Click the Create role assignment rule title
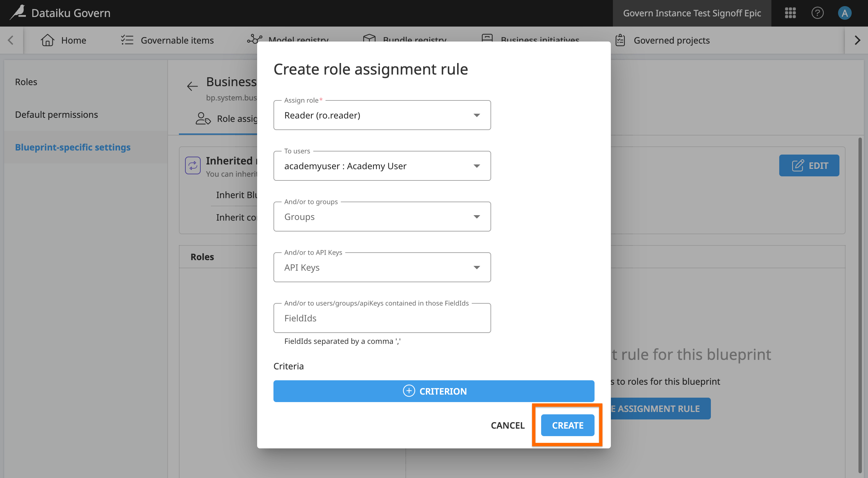Viewport: 868px width, 478px height. pos(371,69)
